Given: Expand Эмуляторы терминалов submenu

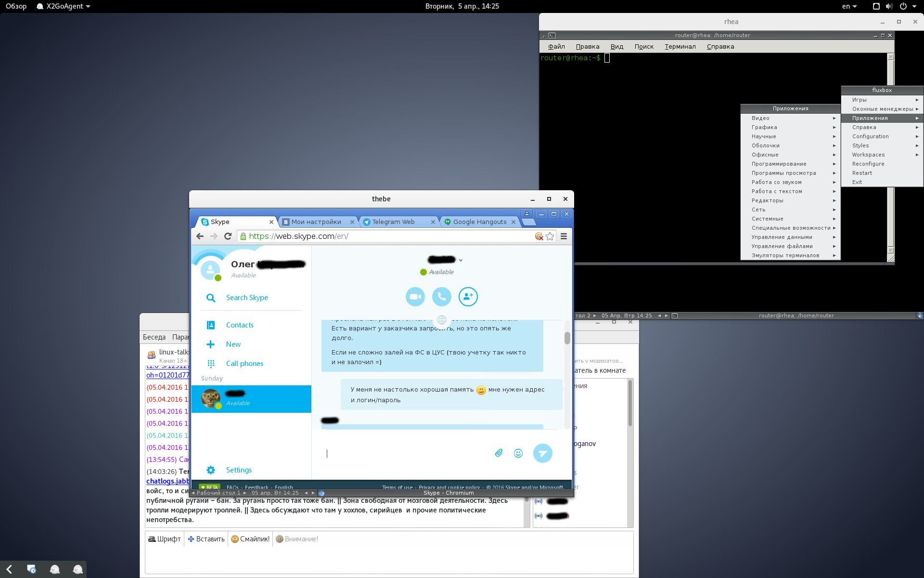Looking at the screenshot, I should 790,255.
